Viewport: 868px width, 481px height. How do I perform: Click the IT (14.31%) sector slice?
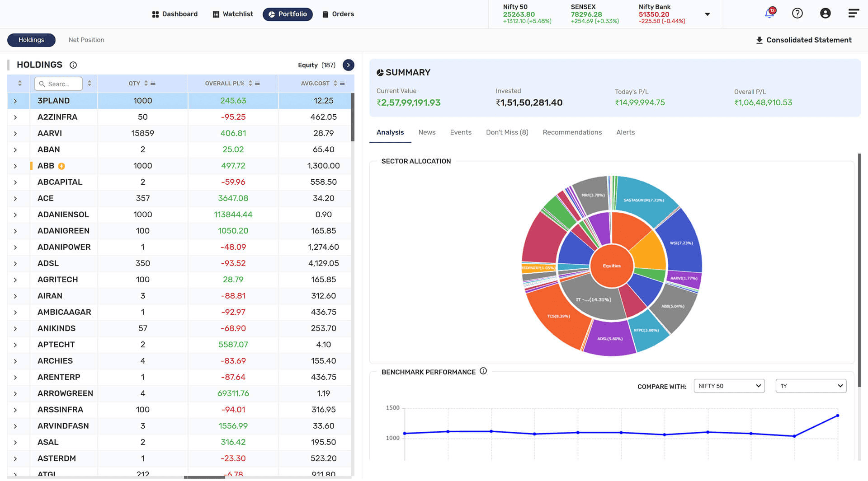(594, 300)
